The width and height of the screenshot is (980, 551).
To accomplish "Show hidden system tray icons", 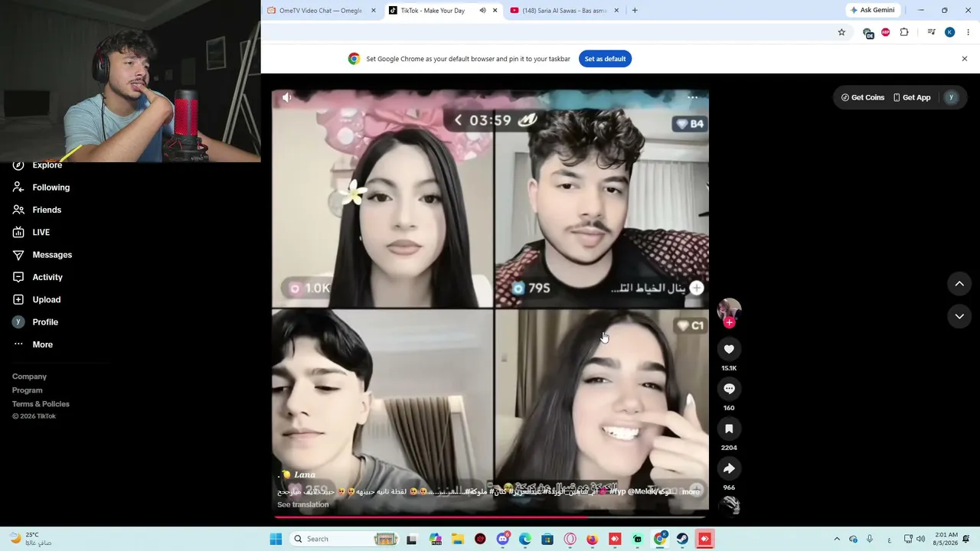I will (837, 539).
